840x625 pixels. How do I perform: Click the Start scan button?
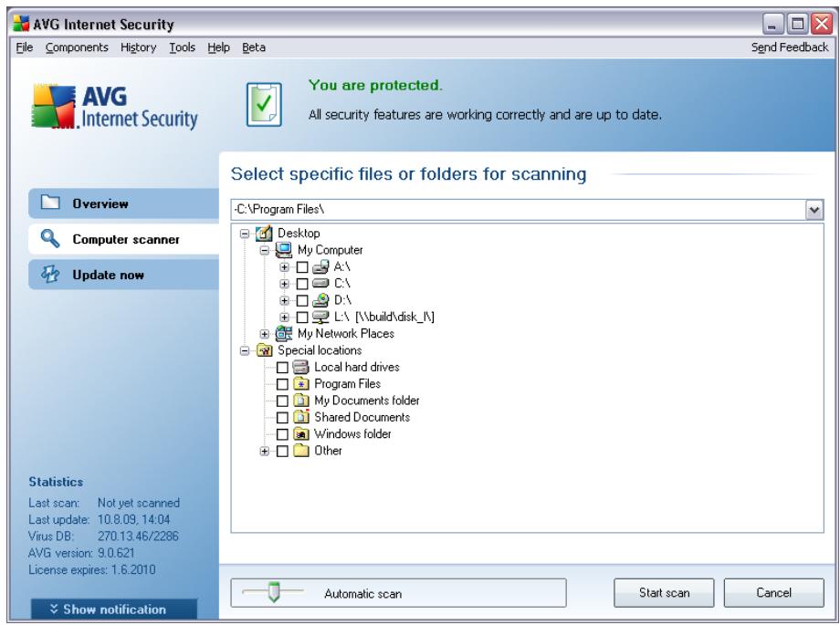pyautogui.click(x=664, y=592)
